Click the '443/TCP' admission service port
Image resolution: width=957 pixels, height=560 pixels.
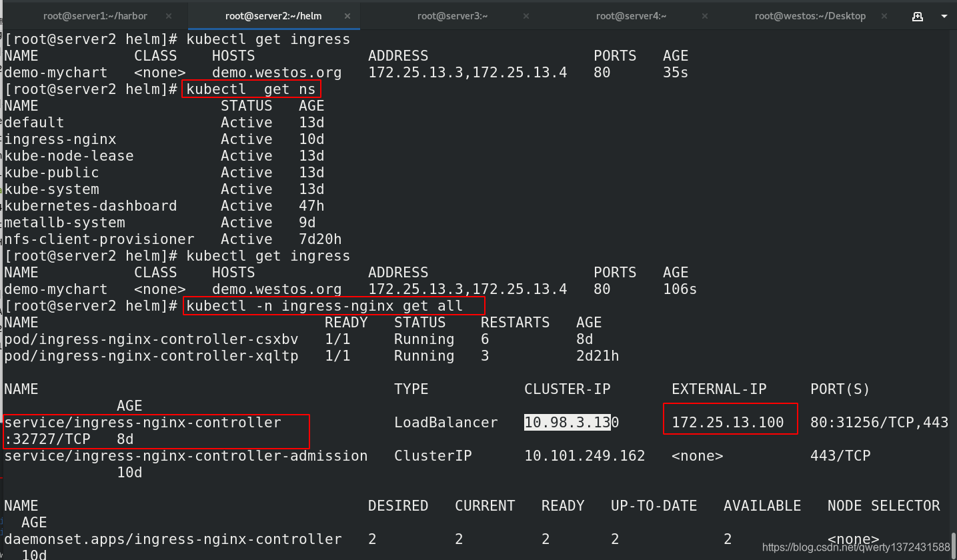(x=840, y=456)
